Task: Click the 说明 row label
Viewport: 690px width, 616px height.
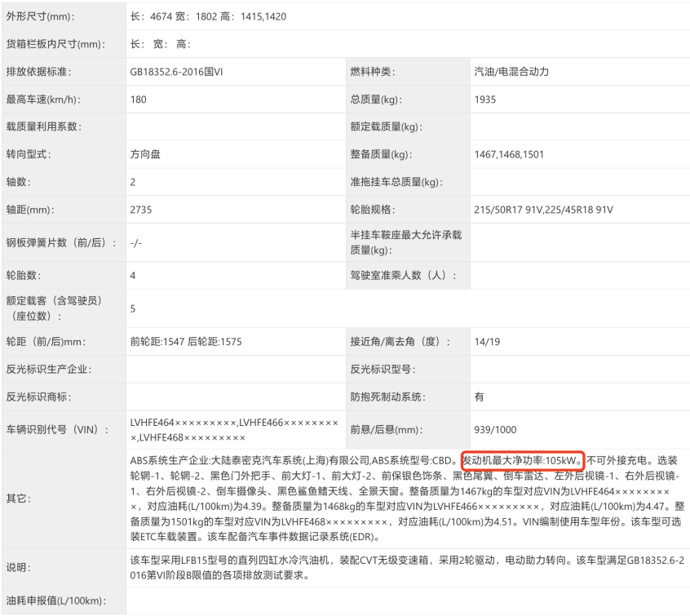Action: tap(19, 568)
